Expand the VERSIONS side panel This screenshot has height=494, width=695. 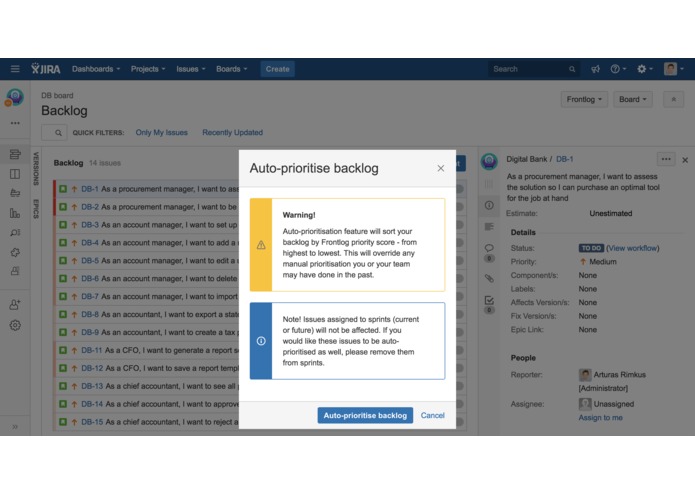point(36,168)
